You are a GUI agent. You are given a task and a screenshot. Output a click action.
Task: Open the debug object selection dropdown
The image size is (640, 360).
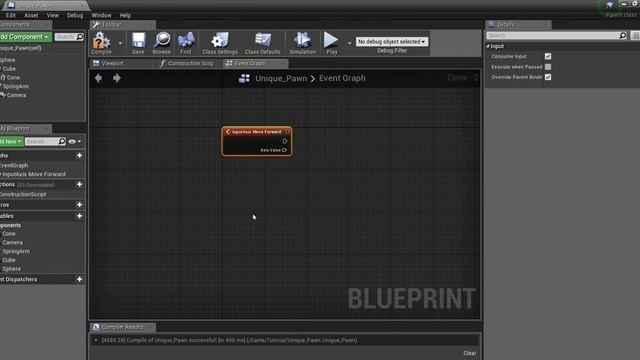pos(392,42)
